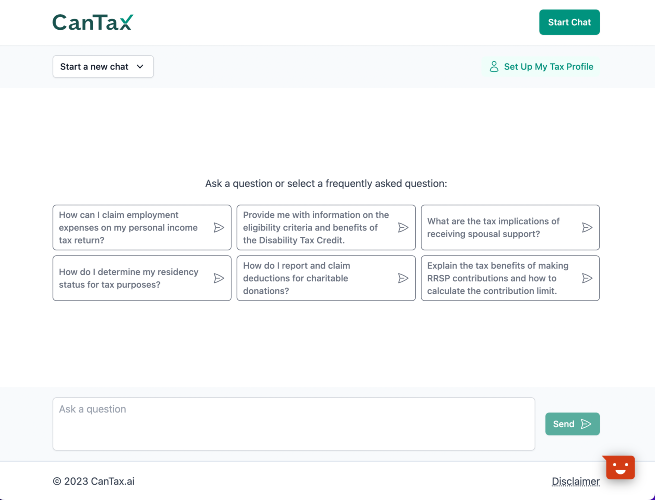Screen dimensions: 655x500
Task: Click send arrow on charitable donations question
Action: (x=403, y=278)
